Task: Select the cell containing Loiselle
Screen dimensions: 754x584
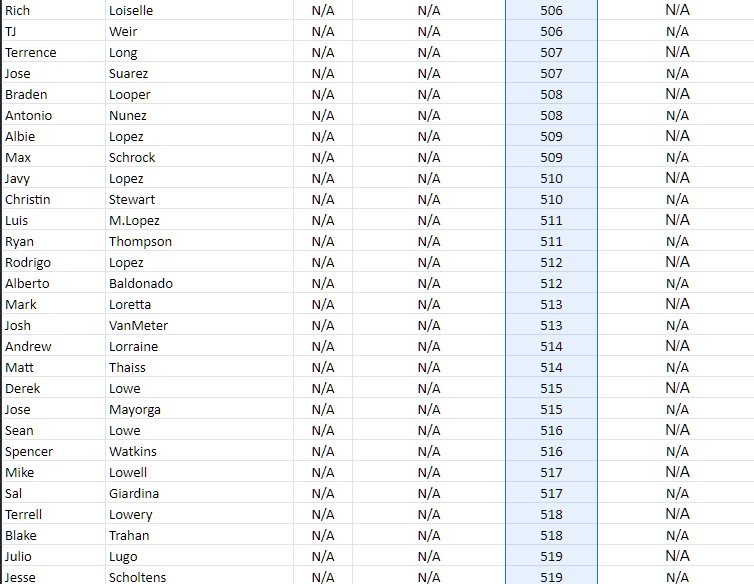Action: (199, 10)
